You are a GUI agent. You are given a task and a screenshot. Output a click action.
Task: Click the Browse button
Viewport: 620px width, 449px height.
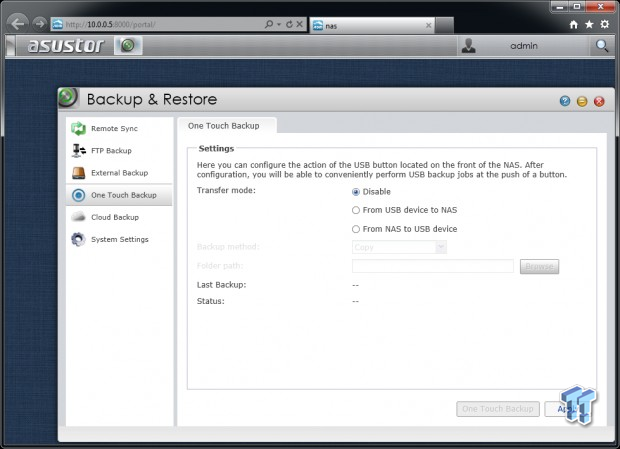(x=539, y=266)
